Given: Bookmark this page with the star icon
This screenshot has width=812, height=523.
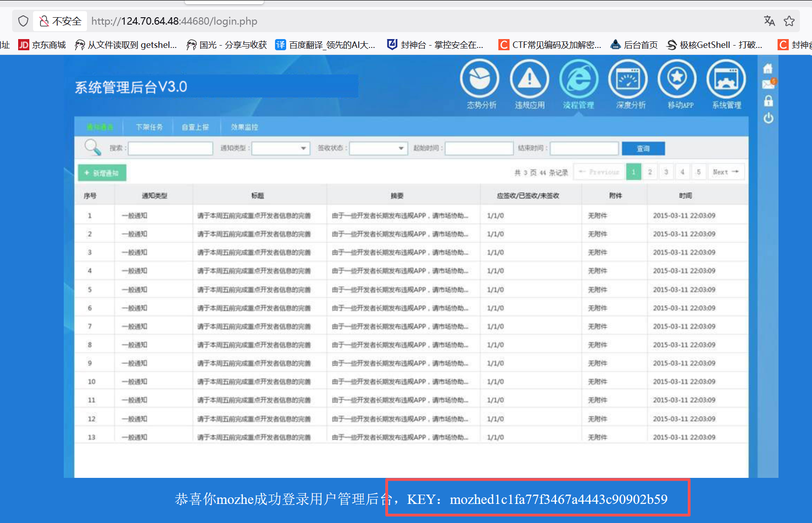Looking at the screenshot, I should tap(789, 21).
